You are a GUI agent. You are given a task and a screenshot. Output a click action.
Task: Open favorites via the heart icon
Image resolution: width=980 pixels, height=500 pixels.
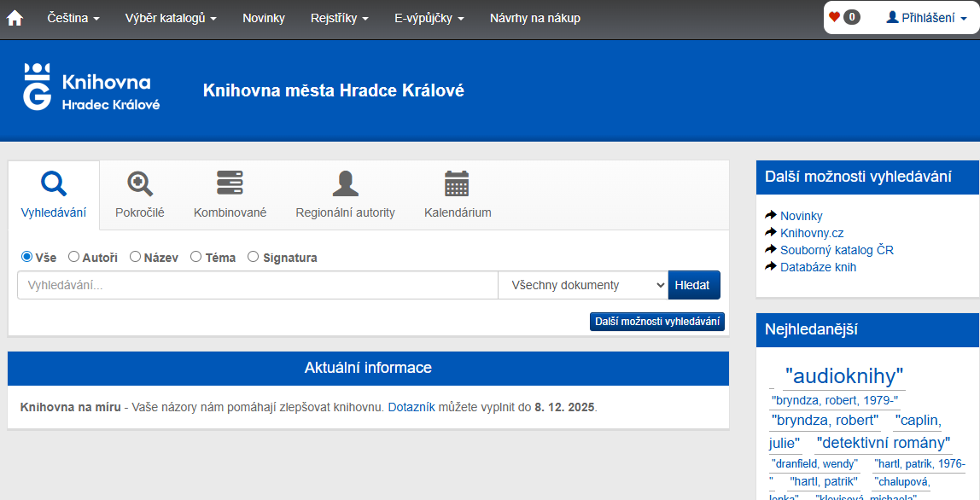(835, 17)
